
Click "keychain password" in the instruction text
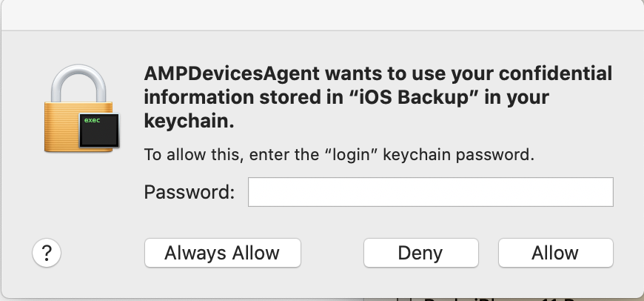click(459, 156)
